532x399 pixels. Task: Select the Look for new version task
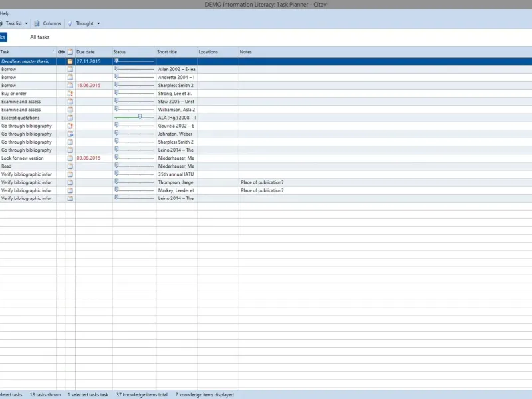pos(23,158)
